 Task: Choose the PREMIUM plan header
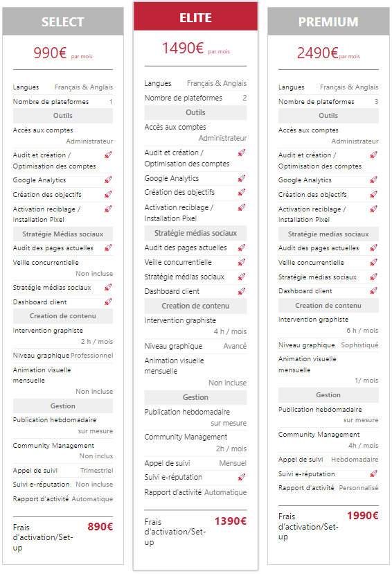pyautogui.click(x=328, y=21)
